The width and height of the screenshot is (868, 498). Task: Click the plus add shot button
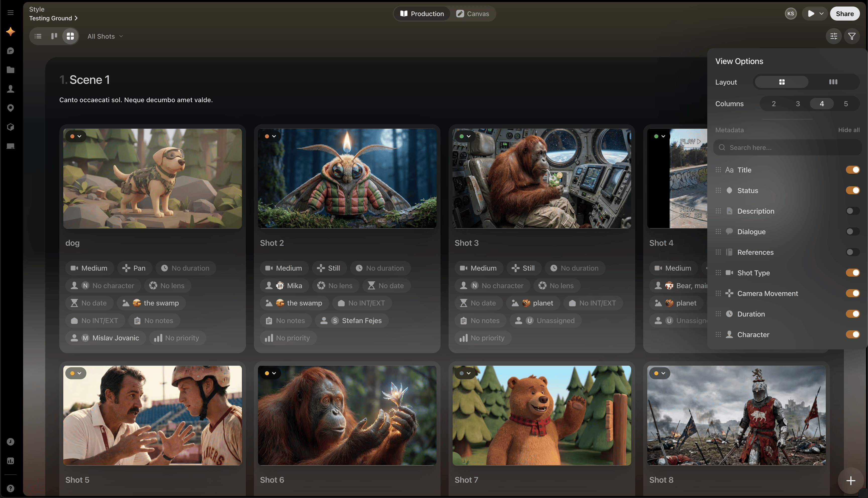point(851,481)
